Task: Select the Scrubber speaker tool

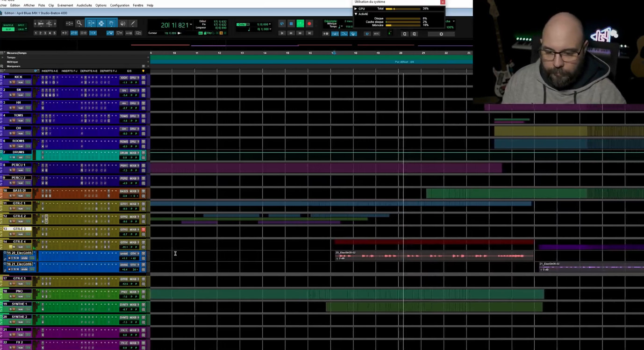Action: click(122, 23)
